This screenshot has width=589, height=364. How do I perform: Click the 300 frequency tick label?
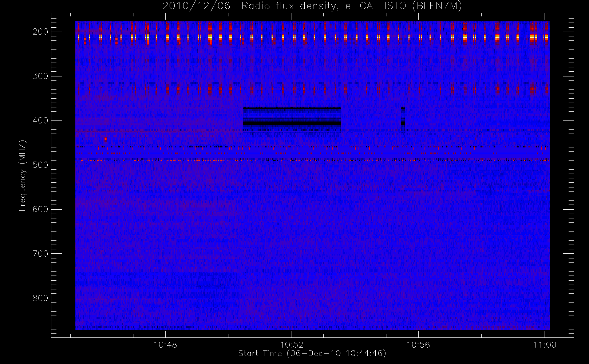click(x=40, y=76)
